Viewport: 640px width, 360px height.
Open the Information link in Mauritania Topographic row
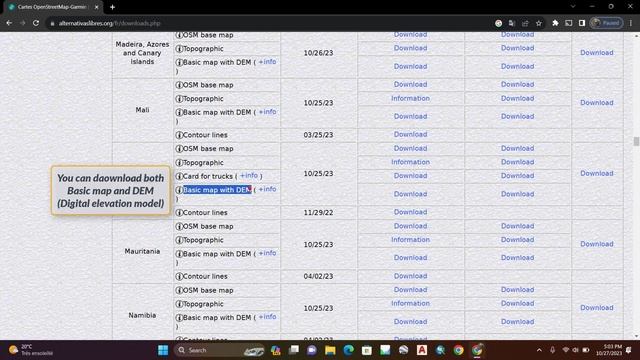tap(410, 240)
